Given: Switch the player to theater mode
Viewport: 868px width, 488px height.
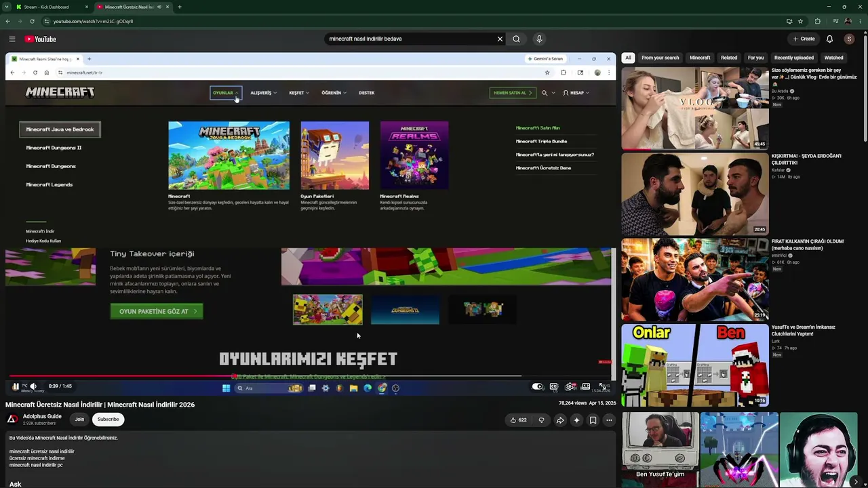Looking at the screenshot, I should 586,387.
